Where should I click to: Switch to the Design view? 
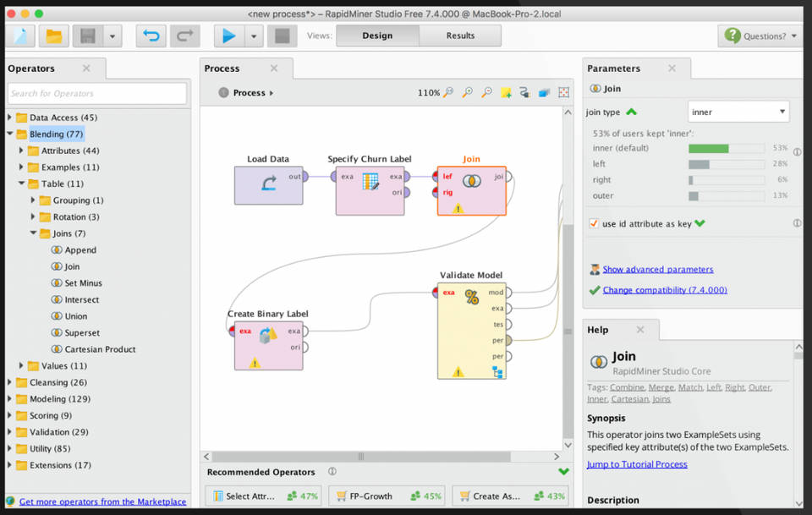point(377,36)
